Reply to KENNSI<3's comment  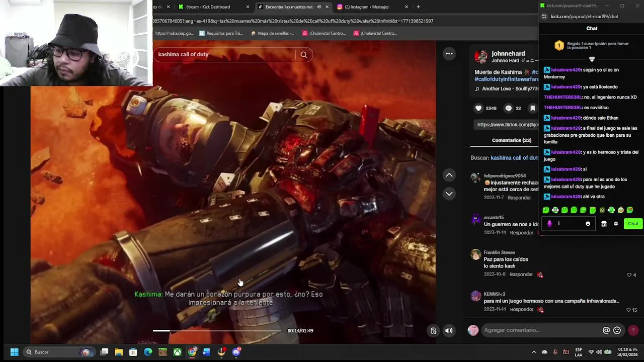[522, 309]
